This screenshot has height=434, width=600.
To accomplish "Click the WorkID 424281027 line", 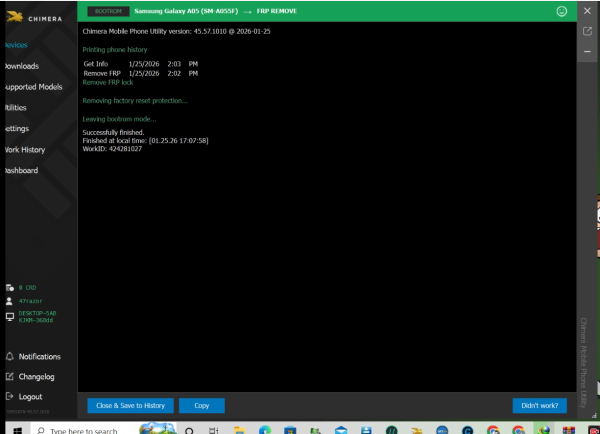I will [x=112, y=149].
